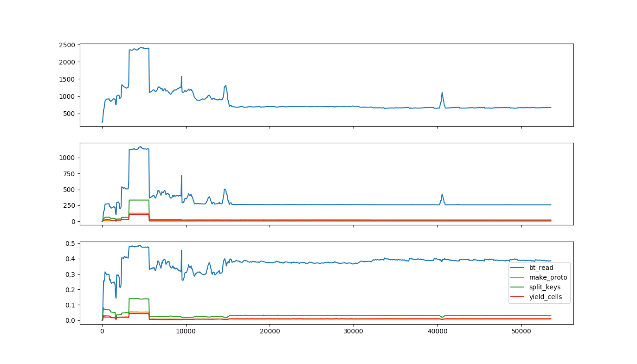Click the split_keys legend label

coord(545,287)
